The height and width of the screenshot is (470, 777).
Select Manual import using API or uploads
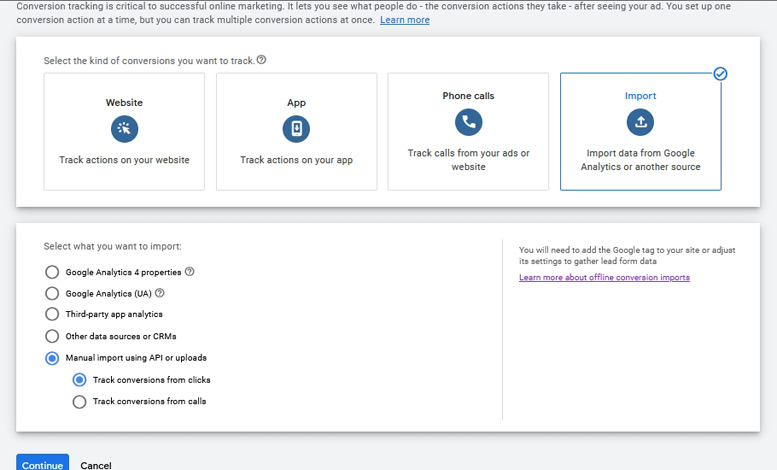pyautogui.click(x=52, y=358)
